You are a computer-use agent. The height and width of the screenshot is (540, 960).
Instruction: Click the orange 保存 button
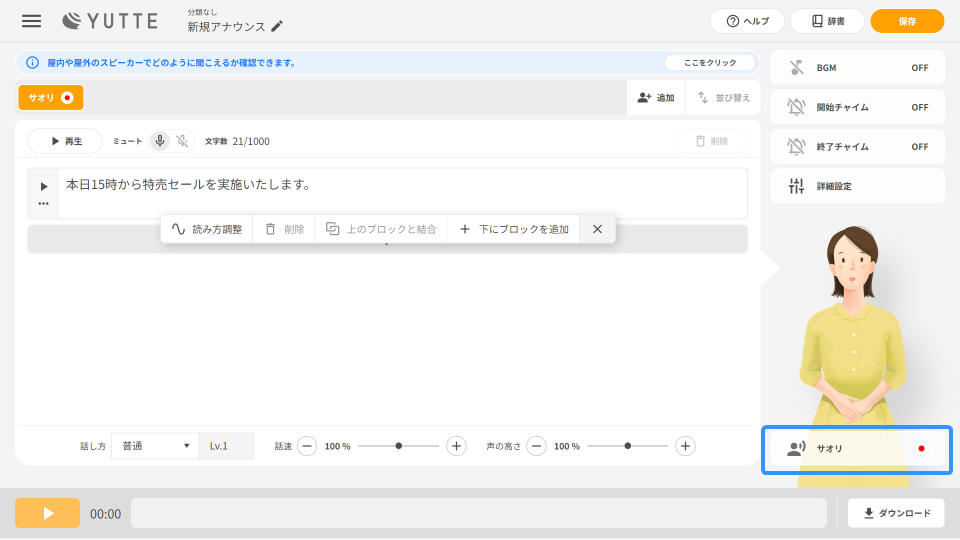[x=907, y=21]
